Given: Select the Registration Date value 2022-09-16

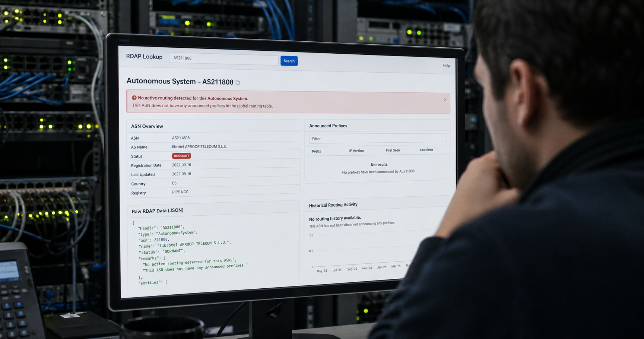Looking at the screenshot, I should (x=181, y=165).
